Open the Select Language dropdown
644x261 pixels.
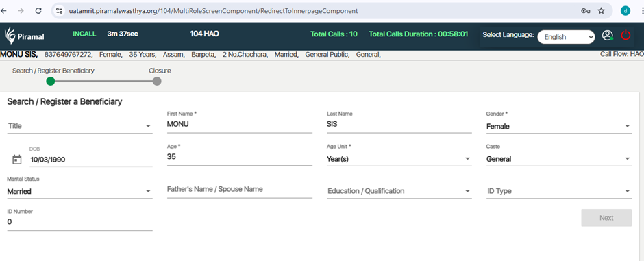click(x=566, y=36)
